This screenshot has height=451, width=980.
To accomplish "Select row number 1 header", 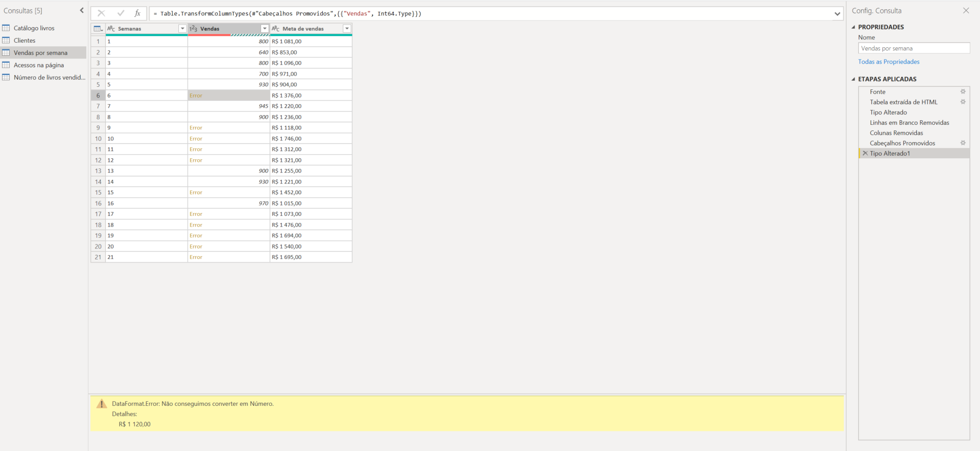I will (x=98, y=42).
